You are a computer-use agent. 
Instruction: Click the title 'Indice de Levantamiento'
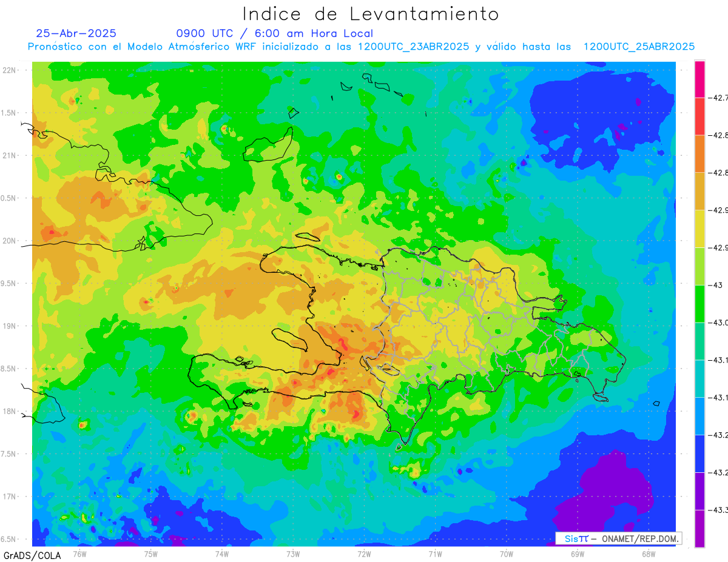tap(370, 14)
